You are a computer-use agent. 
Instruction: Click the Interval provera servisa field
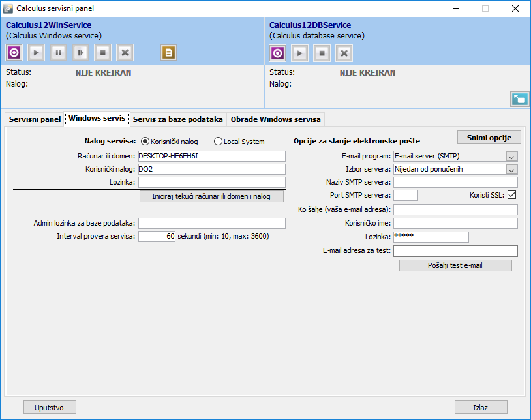point(157,237)
